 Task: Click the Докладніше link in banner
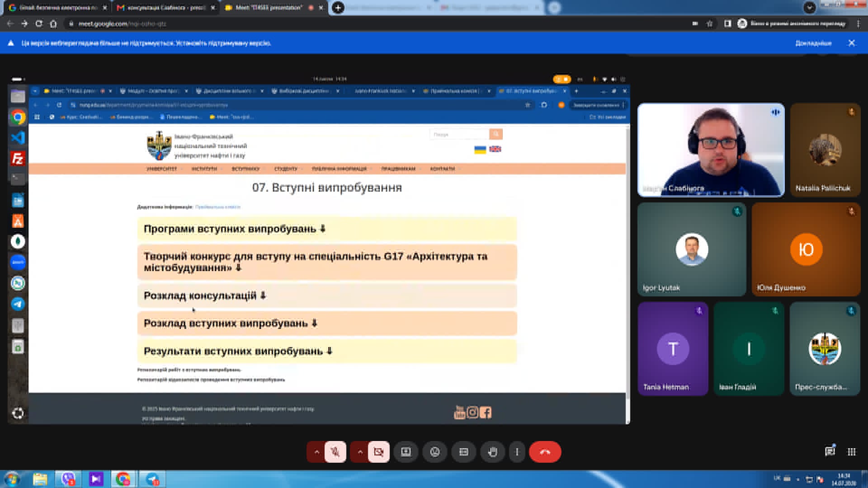click(813, 43)
